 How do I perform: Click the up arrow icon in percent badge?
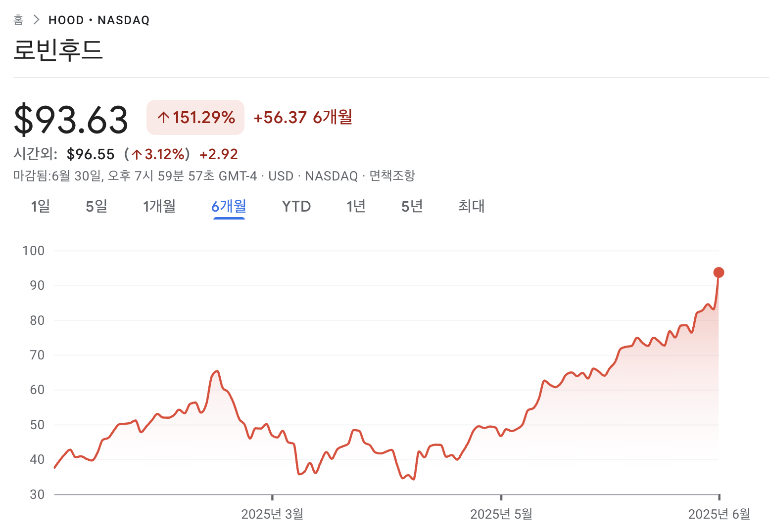coord(164,118)
